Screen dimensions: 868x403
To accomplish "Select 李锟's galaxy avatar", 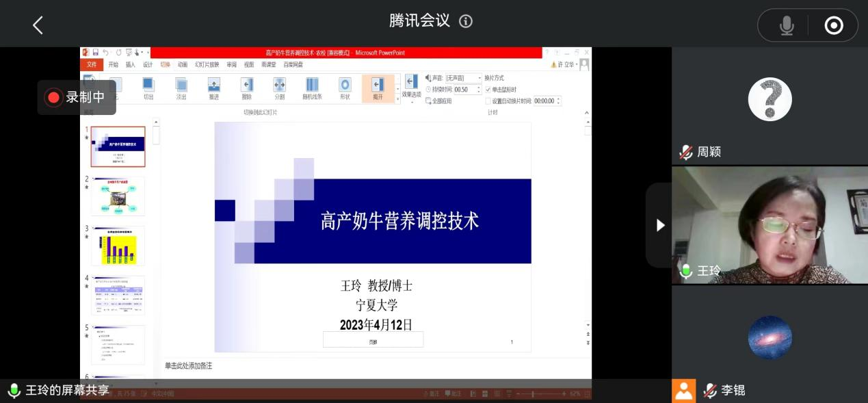I will pos(770,337).
